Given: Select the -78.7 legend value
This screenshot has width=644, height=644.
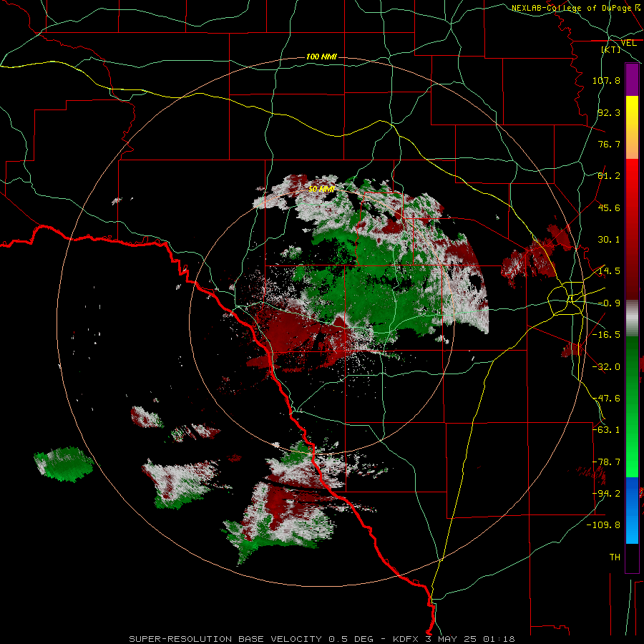Looking at the screenshot, I should [x=606, y=462].
